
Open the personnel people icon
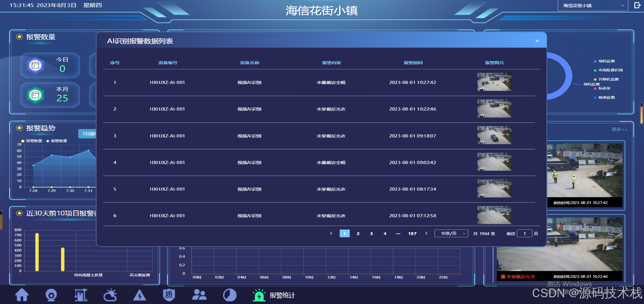[x=199, y=295]
